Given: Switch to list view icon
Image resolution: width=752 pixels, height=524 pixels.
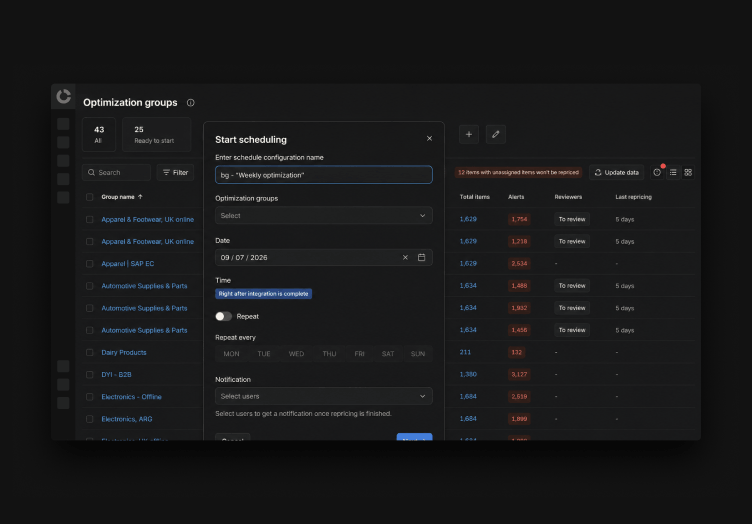Looking at the screenshot, I should click(x=673, y=173).
